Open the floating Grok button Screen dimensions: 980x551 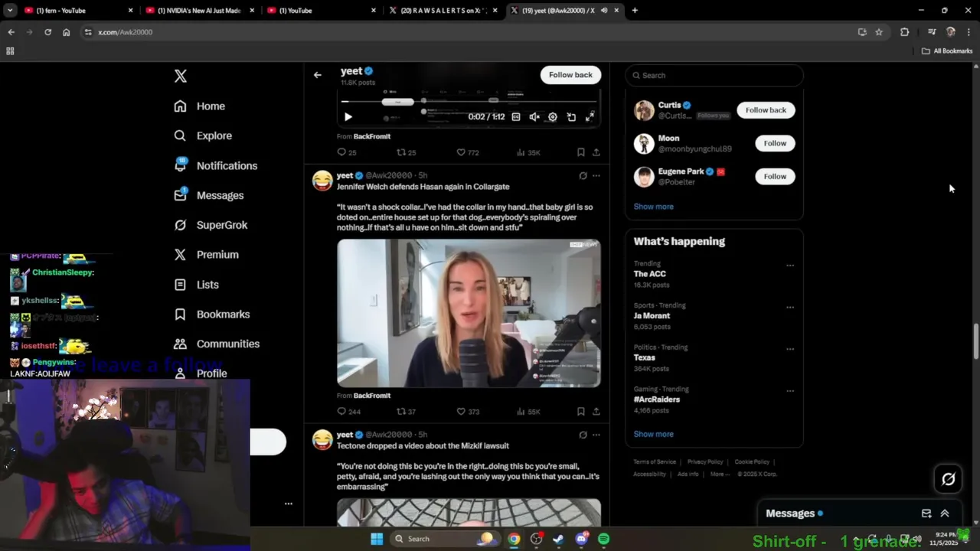click(x=948, y=479)
